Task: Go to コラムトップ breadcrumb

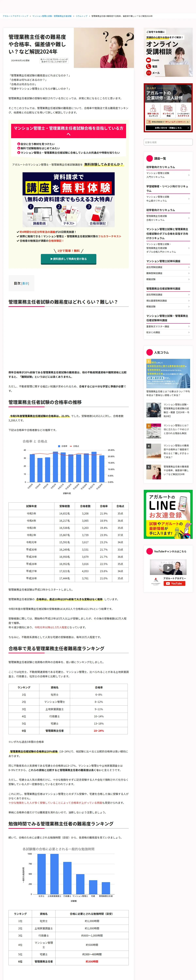Action: 82,16
